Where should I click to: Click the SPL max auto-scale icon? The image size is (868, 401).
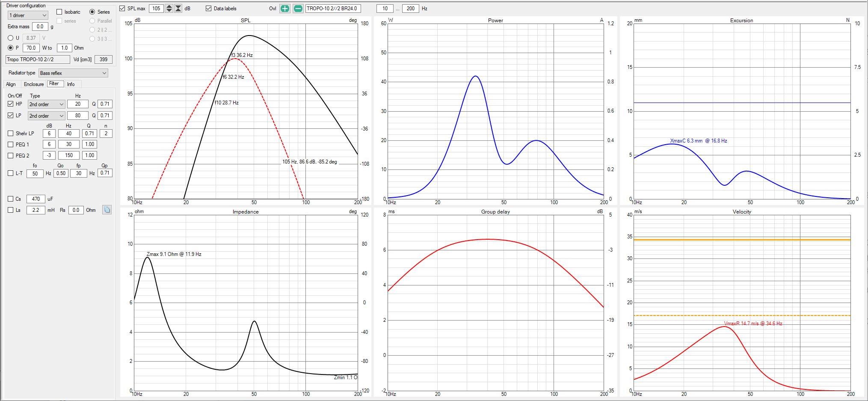click(x=178, y=9)
